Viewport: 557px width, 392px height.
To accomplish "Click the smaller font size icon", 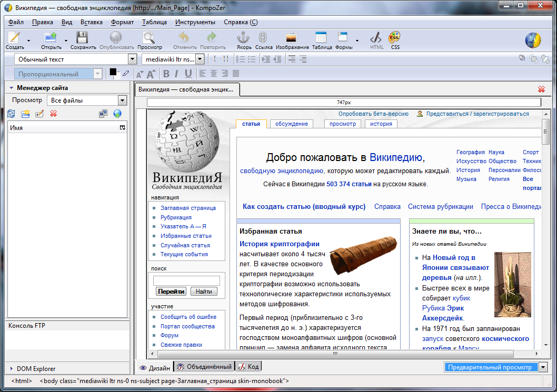I will tap(140, 74).
